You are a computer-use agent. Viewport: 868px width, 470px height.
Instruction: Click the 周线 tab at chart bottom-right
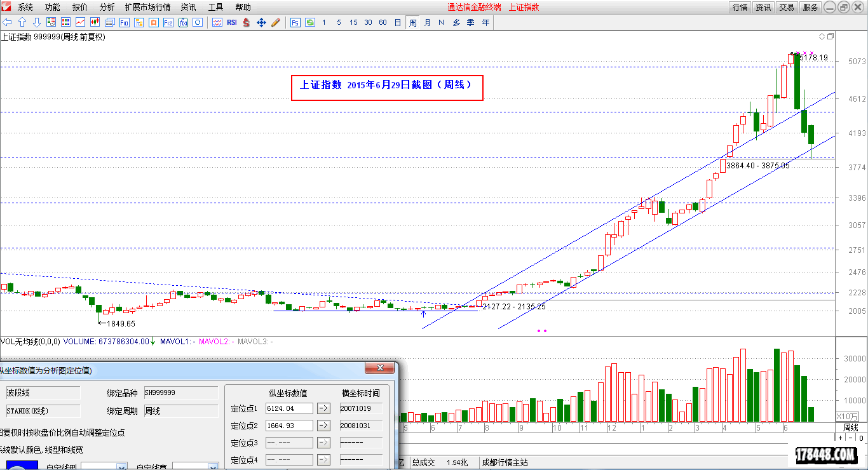pos(850,427)
